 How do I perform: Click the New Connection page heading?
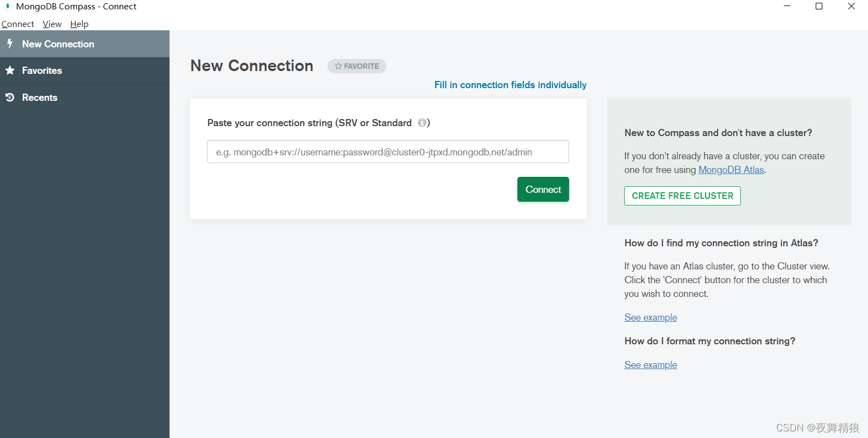pos(252,66)
